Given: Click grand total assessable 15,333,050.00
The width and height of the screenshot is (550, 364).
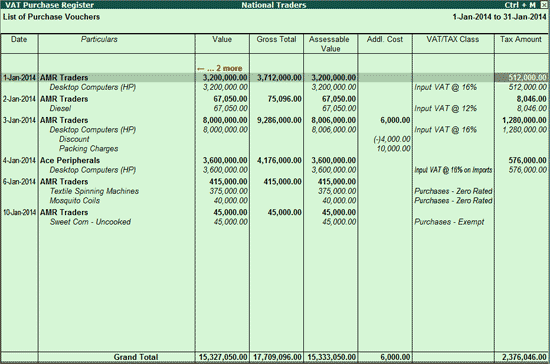Looking at the screenshot, I should click(332, 357).
